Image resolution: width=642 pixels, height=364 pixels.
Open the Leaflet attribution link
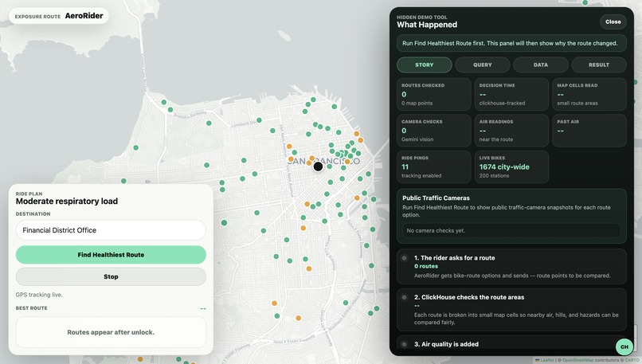pos(547,360)
